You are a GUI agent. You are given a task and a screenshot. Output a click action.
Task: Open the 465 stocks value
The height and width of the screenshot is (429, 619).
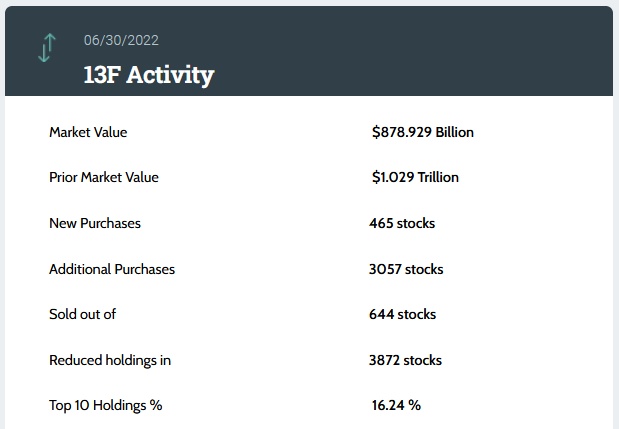[402, 223]
